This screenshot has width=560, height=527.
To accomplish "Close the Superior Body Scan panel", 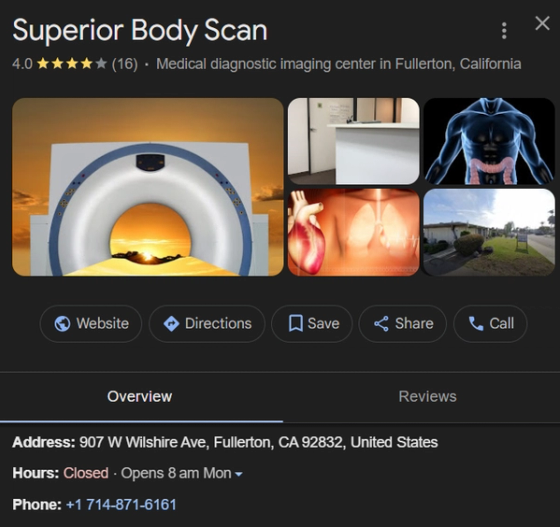I will (542, 24).
